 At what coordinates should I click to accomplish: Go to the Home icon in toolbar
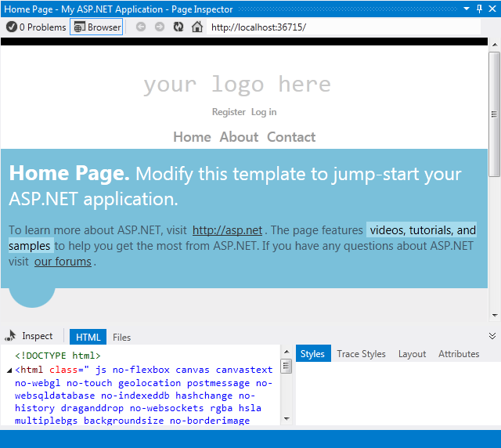(x=197, y=27)
